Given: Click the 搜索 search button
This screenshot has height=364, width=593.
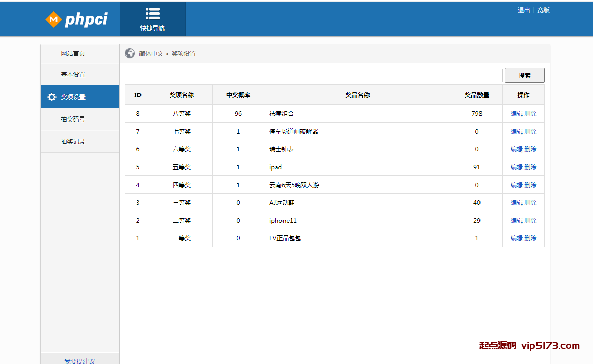Looking at the screenshot, I should tap(524, 75).
